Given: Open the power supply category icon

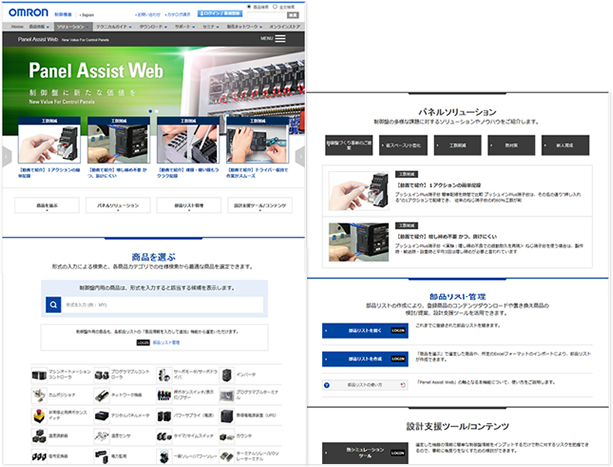Looking at the screenshot, I should tap(164, 416).
